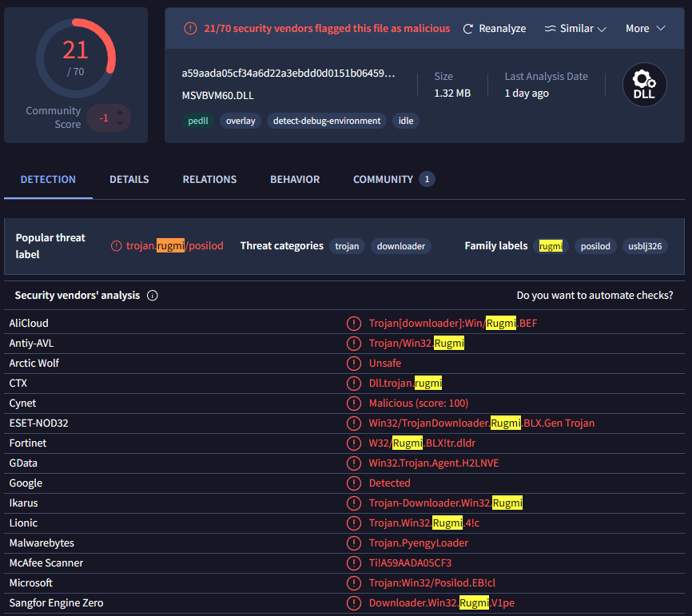
Task: Open the BEHAVIOR tab
Action: pos(295,180)
